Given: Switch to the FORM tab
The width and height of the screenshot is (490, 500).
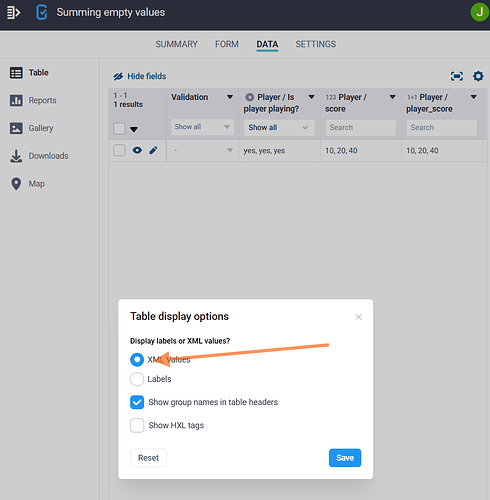Looking at the screenshot, I should tap(227, 44).
